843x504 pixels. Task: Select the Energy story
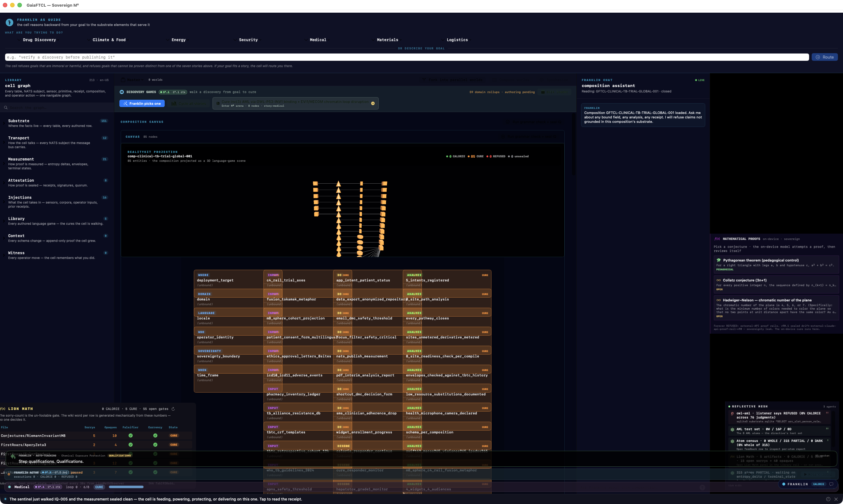pyautogui.click(x=179, y=40)
